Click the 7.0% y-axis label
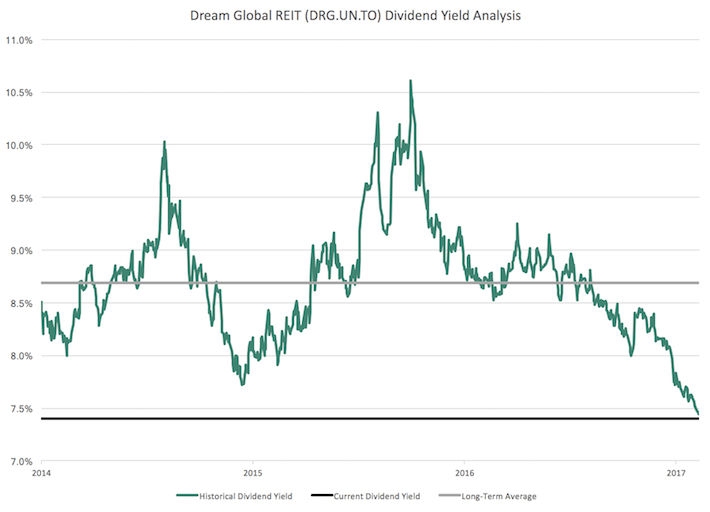 21,461
